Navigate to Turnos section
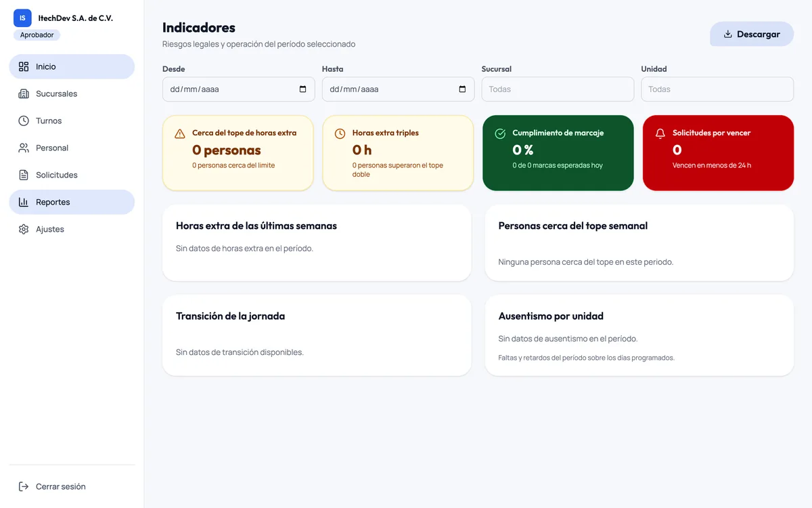This screenshot has width=812, height=508. click(x=72, y=121)
